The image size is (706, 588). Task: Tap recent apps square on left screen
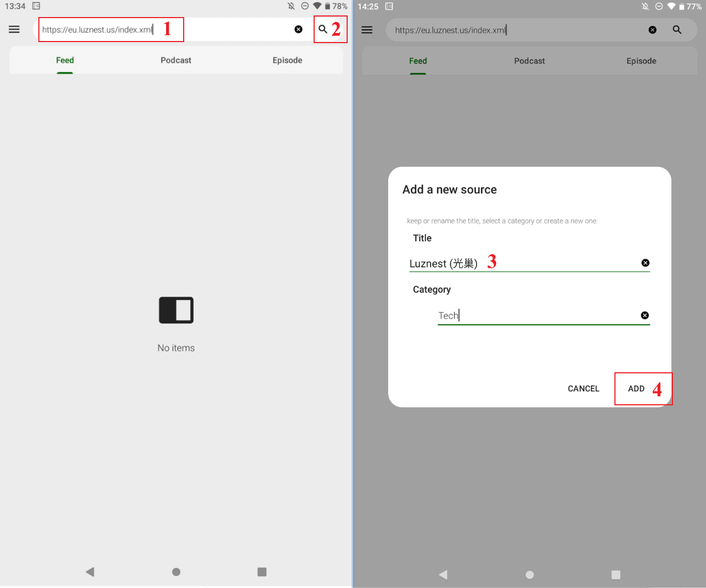(261, 571)
